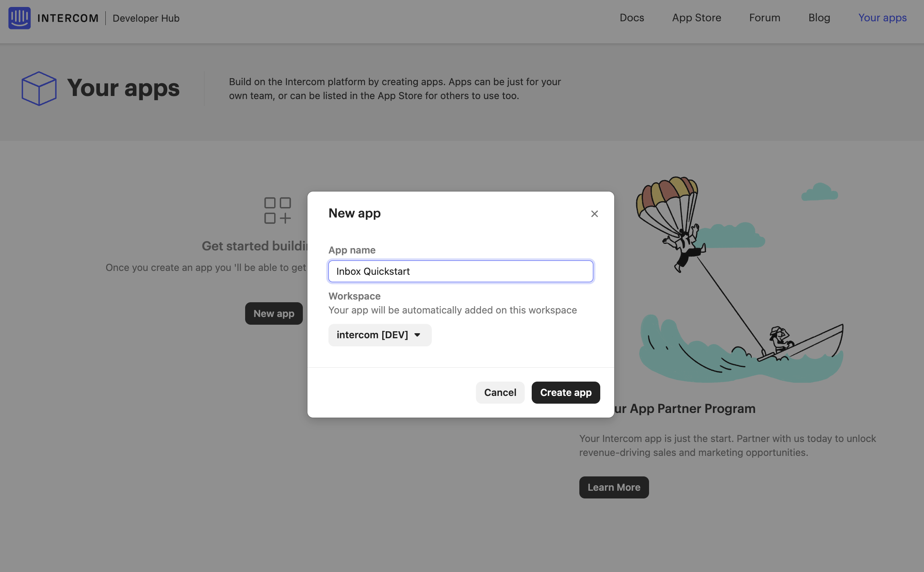Open the Docs navigation link
Screen dimensions: 924x572
click(x=632, y=18)
